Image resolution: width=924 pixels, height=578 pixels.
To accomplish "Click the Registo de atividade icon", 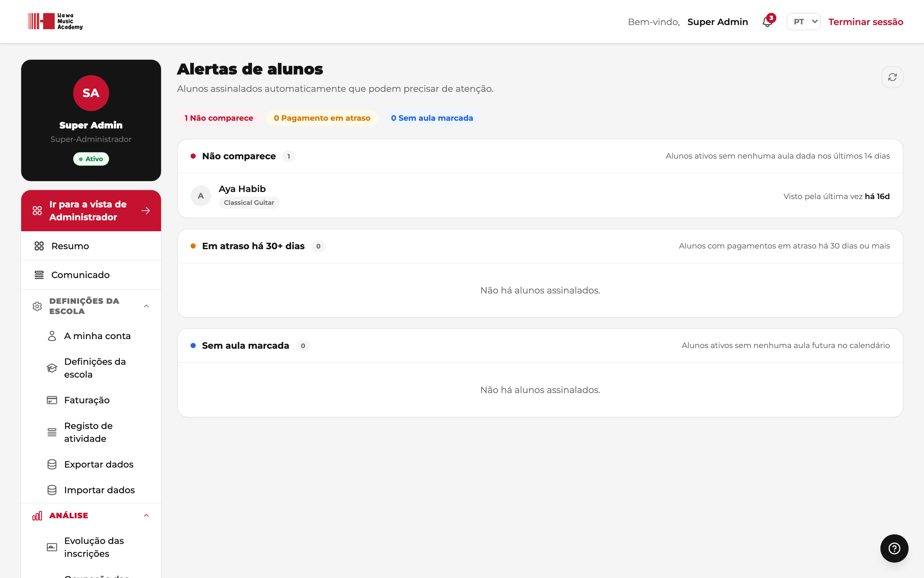I will coord(52,432).
